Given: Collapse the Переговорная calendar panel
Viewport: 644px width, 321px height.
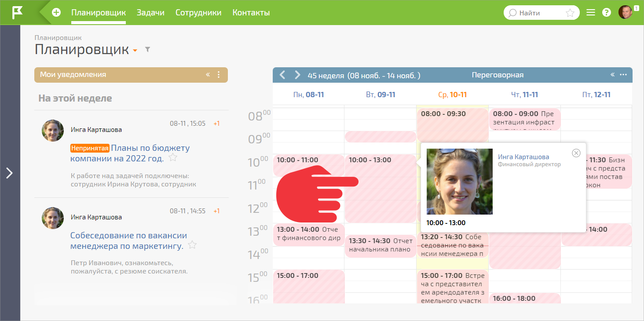Looking at the screenshot, I should [612, 75].
